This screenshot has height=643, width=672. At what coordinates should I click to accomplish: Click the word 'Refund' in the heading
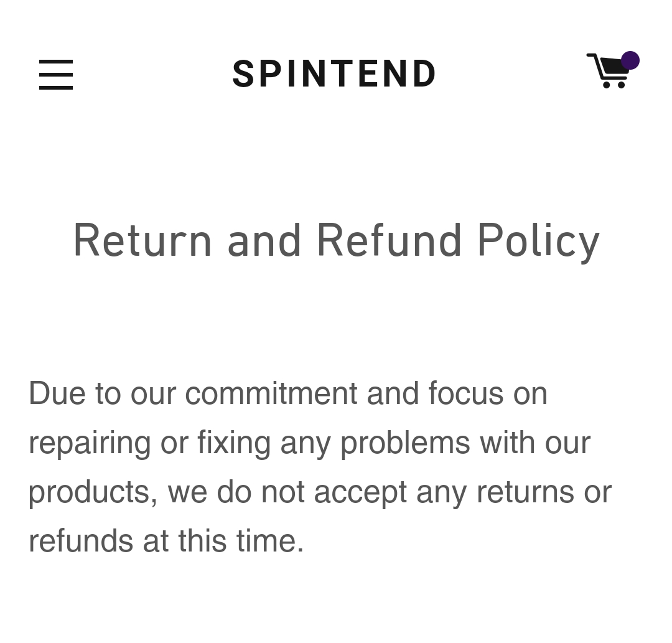point(389,241)
